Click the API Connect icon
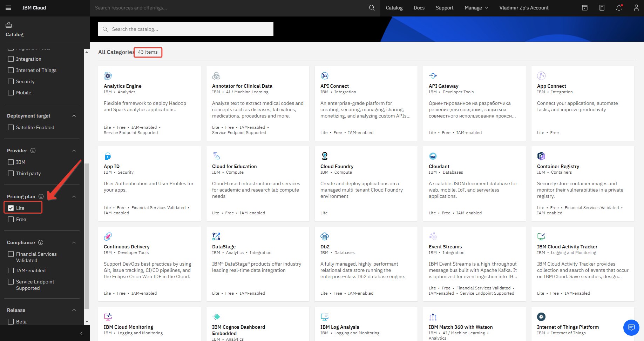The image size is (644, 341). [x=325, y=76]
